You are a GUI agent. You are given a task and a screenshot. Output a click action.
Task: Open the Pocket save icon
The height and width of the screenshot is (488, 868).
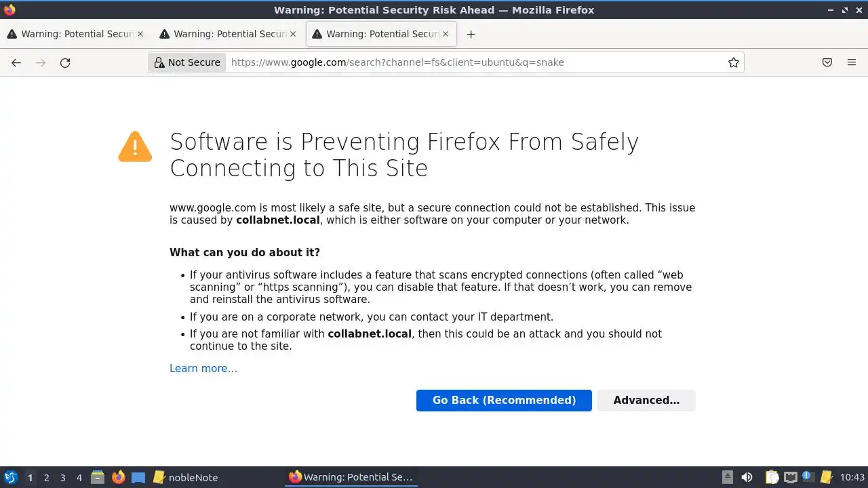click(x=827, y=62)
